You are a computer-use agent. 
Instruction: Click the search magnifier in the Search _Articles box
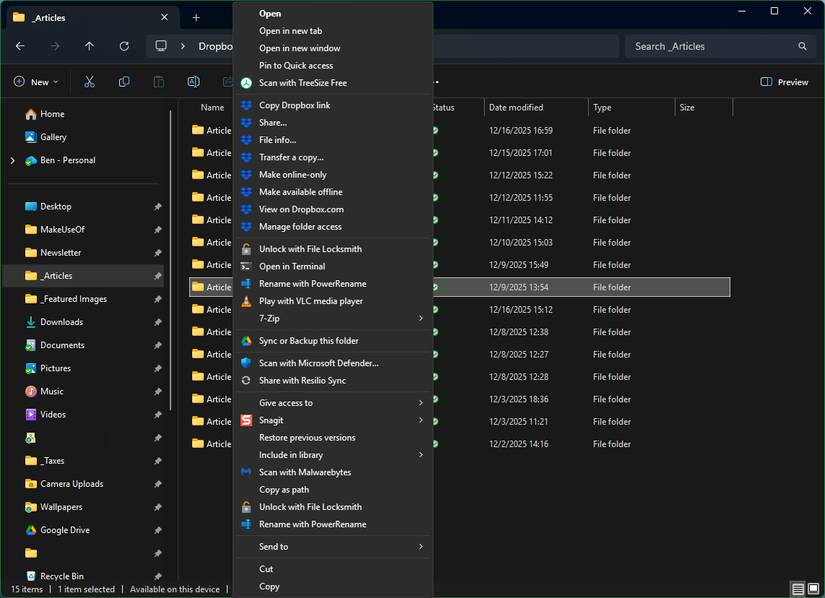click(802, 45)
